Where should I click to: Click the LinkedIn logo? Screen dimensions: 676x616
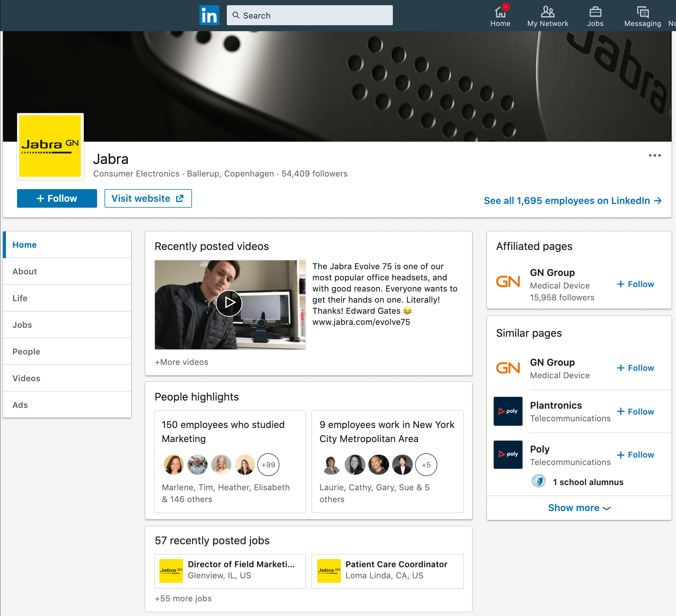[x=209, y=15]
